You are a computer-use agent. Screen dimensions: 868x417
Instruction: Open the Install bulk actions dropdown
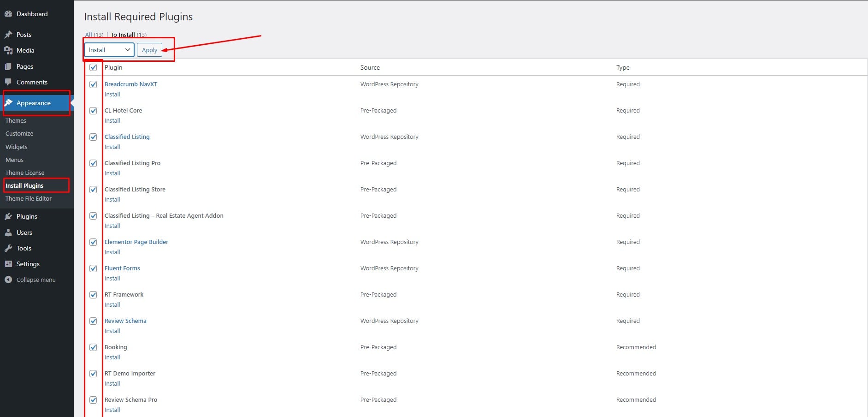tap(109, 50)
